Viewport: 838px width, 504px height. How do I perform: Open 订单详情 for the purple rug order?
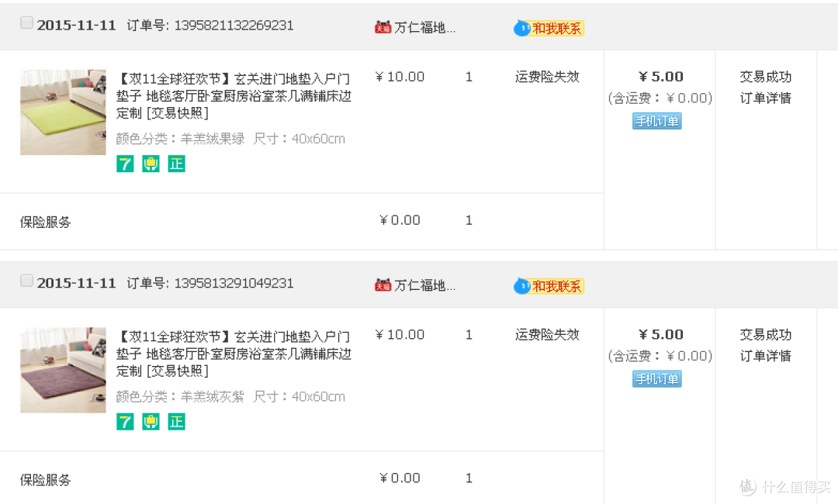click(x=765, y=356)
